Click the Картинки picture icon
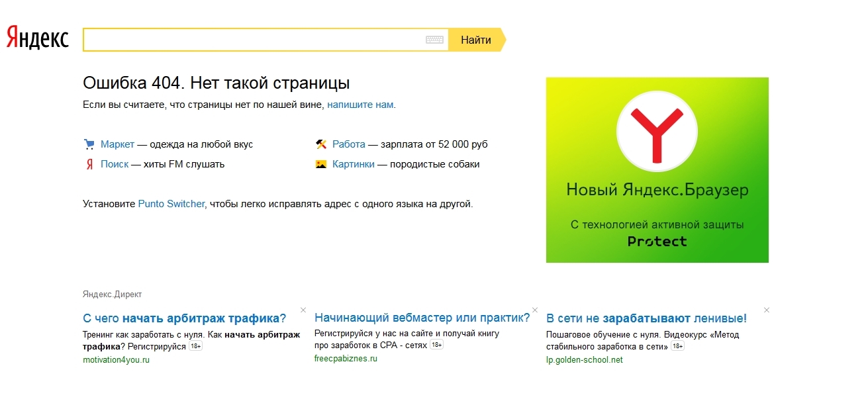Viewport: 868px width, 415px height. pos(321,164)
